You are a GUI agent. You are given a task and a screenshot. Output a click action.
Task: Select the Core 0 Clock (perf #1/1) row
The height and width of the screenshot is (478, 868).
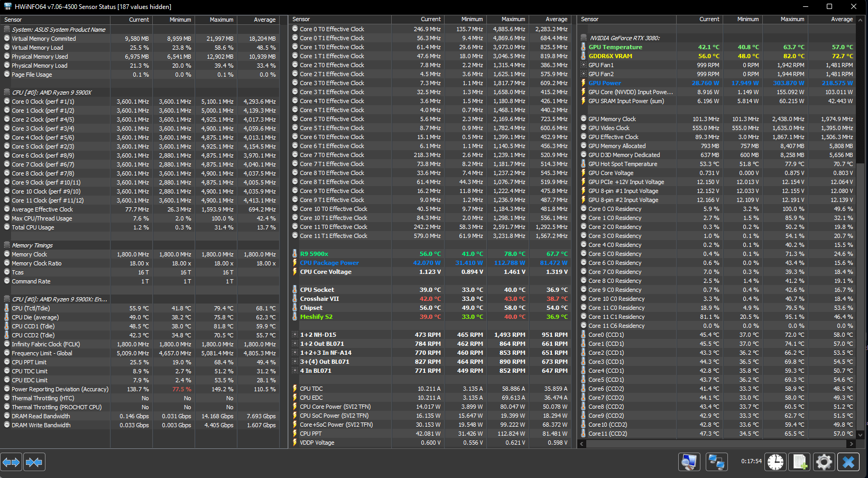[x=140, y=102]
